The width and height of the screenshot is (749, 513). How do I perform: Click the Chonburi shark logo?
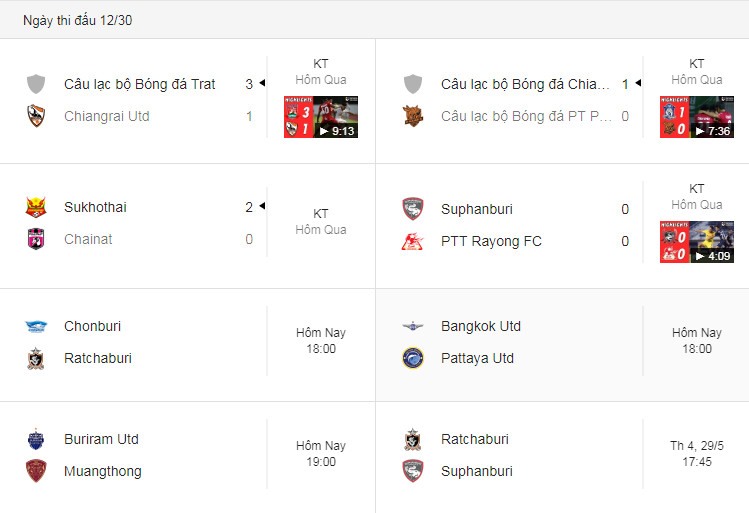click(x=36, y=326)
